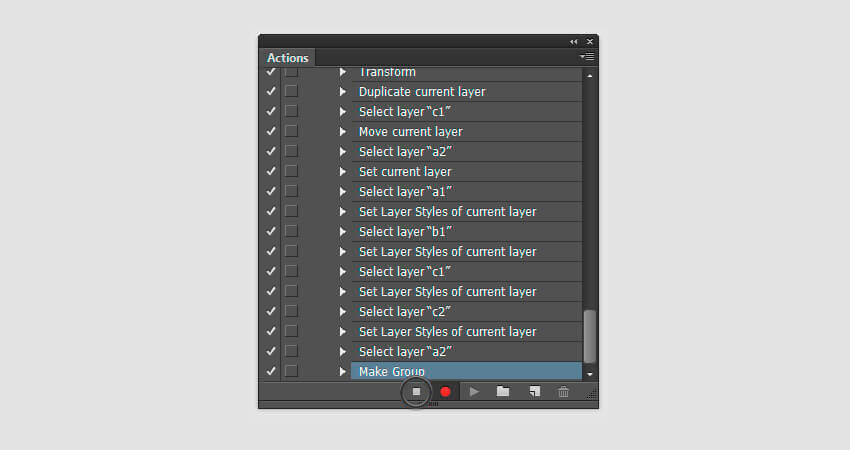
Task: Select the Duplicate current layer step
Action: point(467,92)
